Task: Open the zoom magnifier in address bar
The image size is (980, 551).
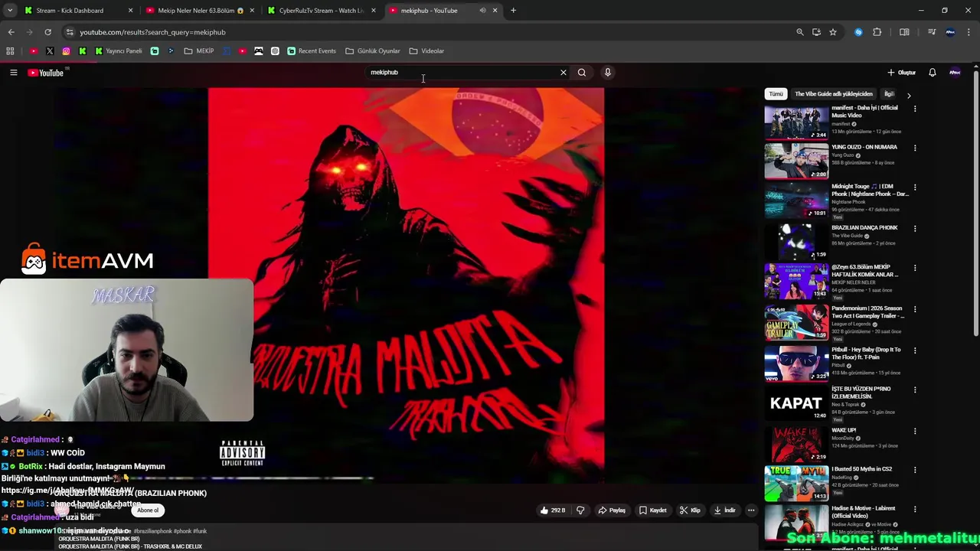Action: [800, 32]
